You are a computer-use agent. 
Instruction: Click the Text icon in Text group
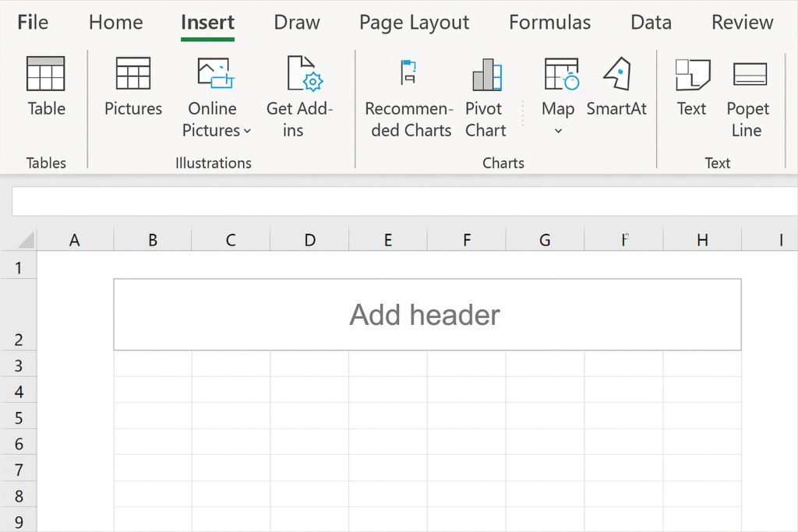pos(692,75)
